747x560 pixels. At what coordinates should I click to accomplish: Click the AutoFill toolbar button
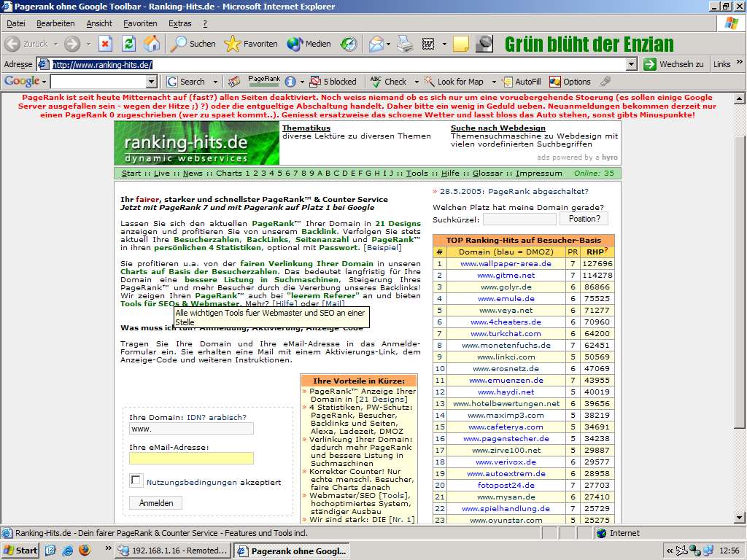coord(522,82)
